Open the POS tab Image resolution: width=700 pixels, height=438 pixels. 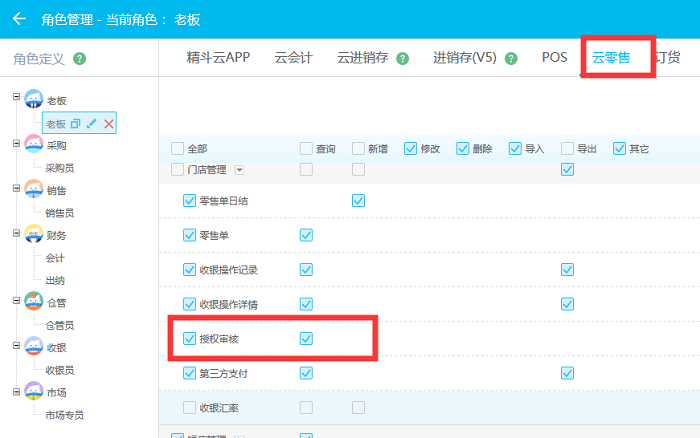(554, 58)
